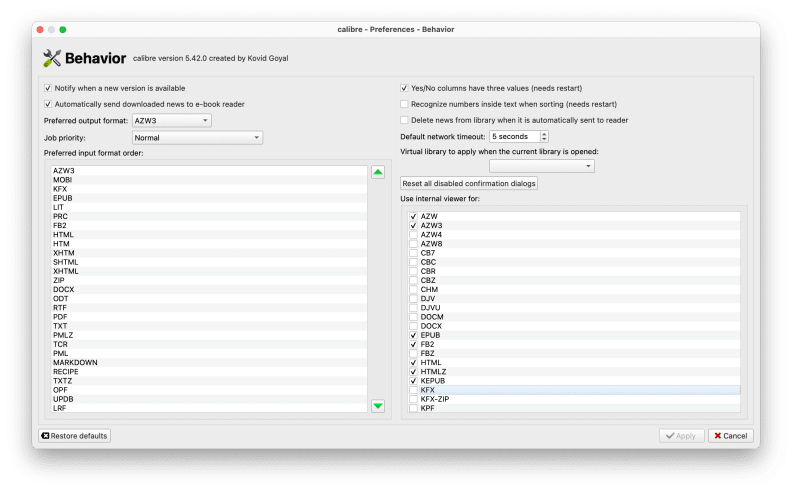Open Virtual library to apply dropdown

pyautogui.click(x=541, y=166)
